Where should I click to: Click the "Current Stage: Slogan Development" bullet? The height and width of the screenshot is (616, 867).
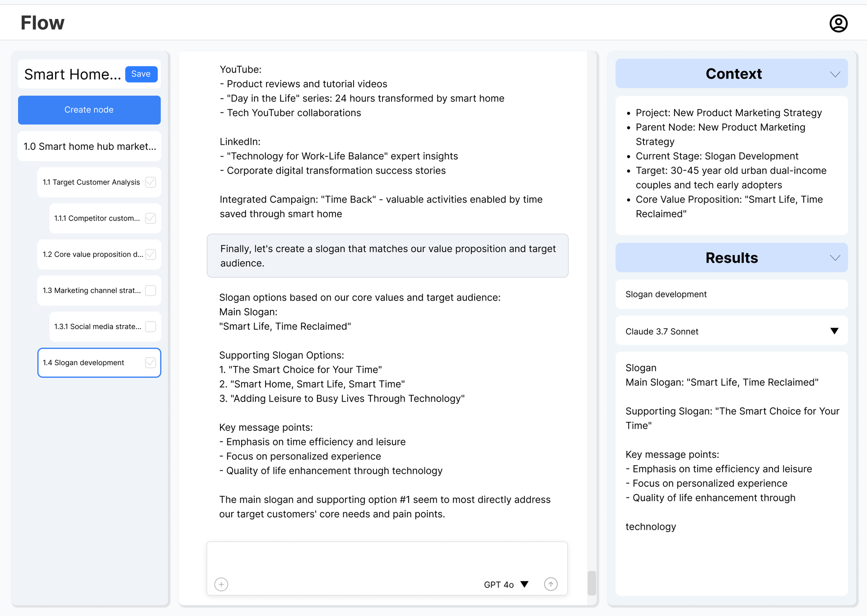click(x=717, y=156)
